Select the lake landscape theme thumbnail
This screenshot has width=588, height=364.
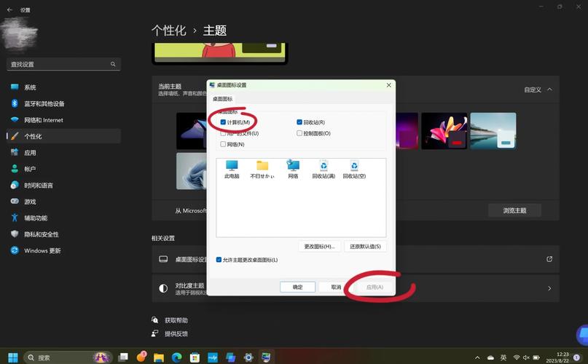click(x=493, y=131)
